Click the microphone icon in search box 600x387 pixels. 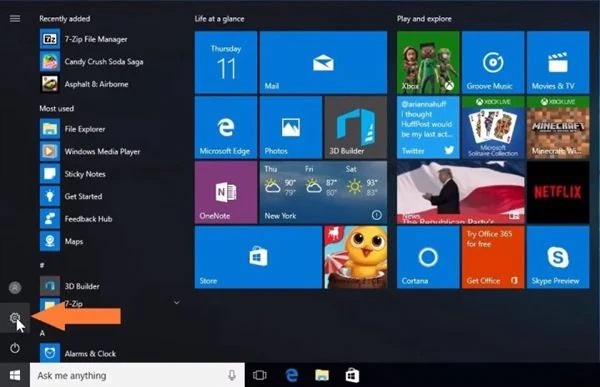[x=232, y=375]
